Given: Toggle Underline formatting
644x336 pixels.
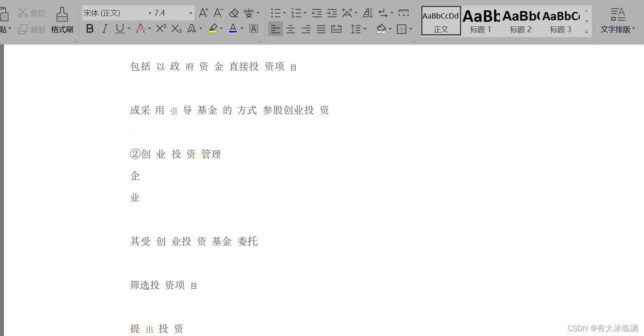Looking at the screenshot, I should click(120, 28).
